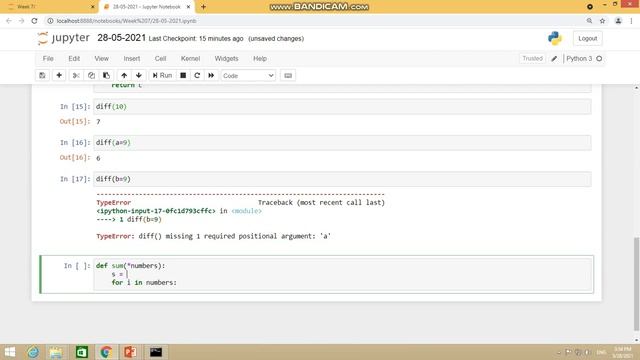Copy selected cells icon
Image resolution: width=640 pixels, height=360 pixels.
91,76
